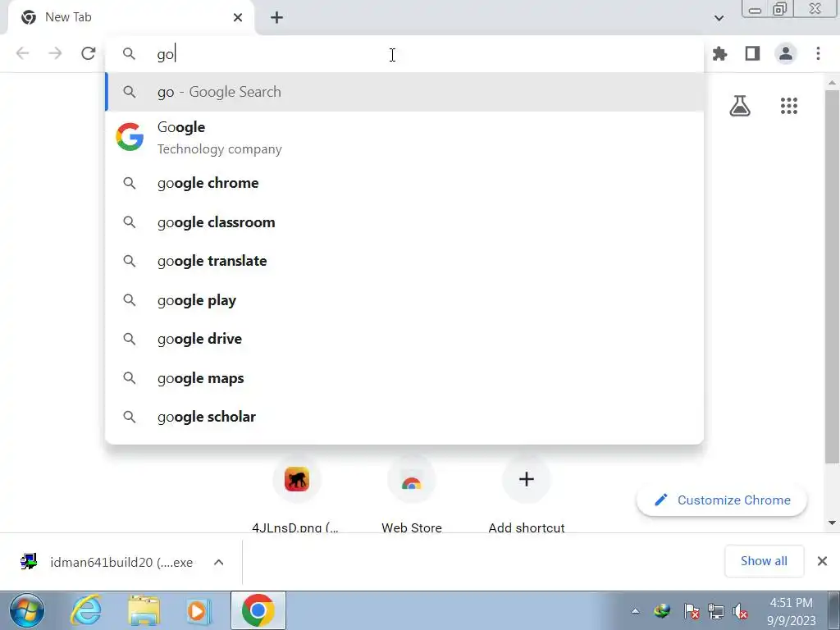The width and height of the screenshot is (840, 630).
Task: Select the 'go - Google Search' suggestion
Action: pos(405,92)
